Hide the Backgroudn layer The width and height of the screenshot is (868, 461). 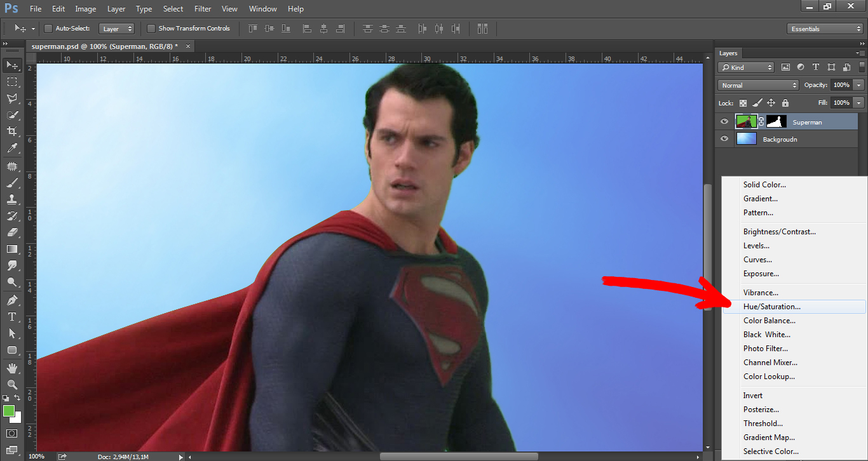point(724,138)
